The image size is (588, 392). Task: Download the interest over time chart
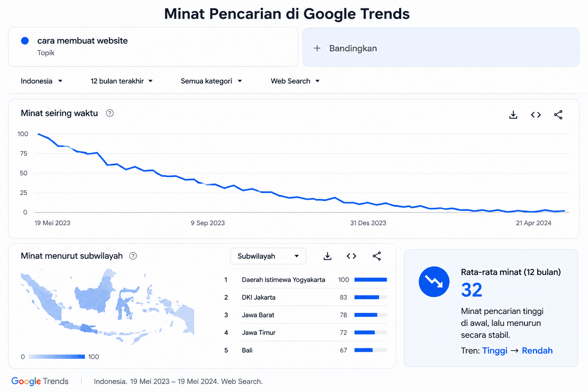point(513,115)
